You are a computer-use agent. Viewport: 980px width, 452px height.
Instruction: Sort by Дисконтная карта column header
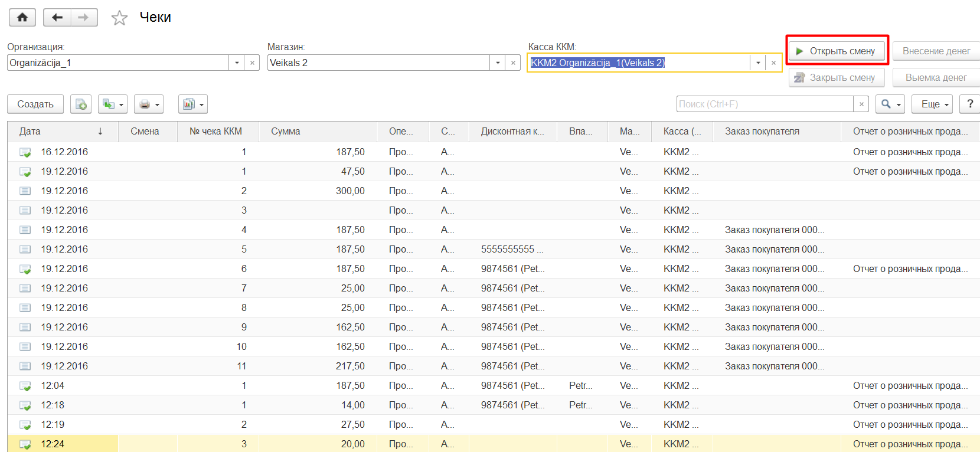pos(512,132)
